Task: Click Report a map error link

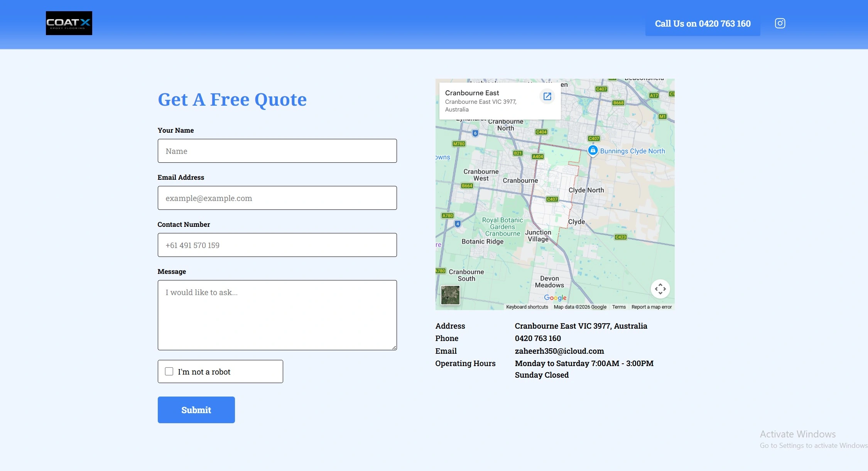Action: 652,307
